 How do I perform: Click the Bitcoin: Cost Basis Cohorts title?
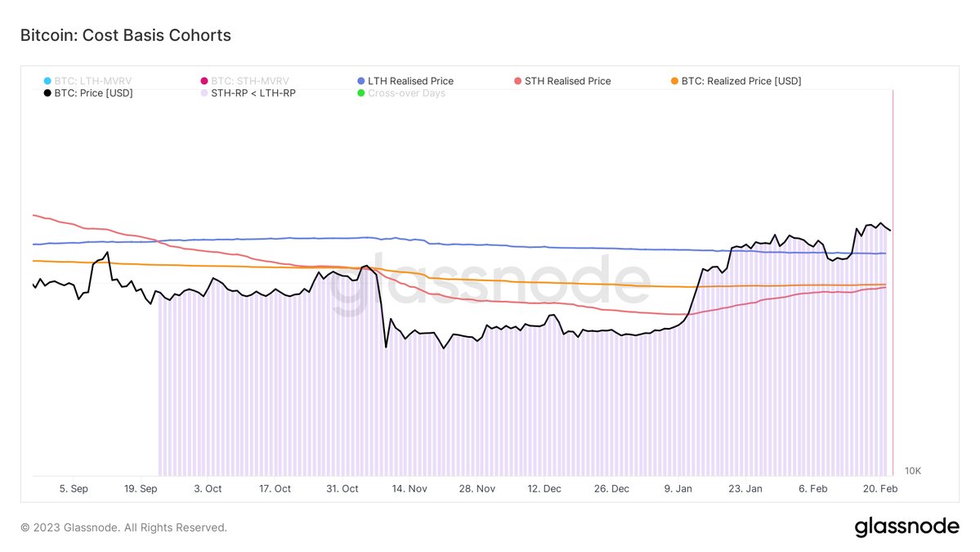(125, 35)
